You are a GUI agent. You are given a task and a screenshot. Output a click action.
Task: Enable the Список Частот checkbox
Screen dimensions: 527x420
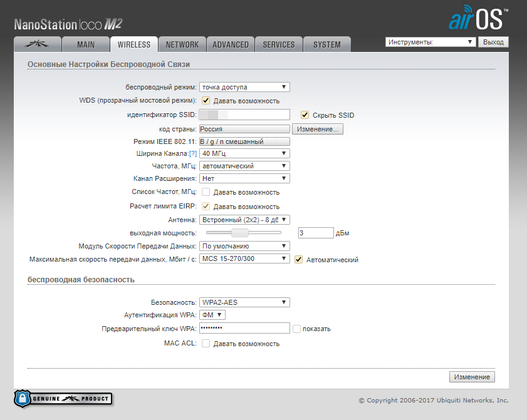[206, 192]
